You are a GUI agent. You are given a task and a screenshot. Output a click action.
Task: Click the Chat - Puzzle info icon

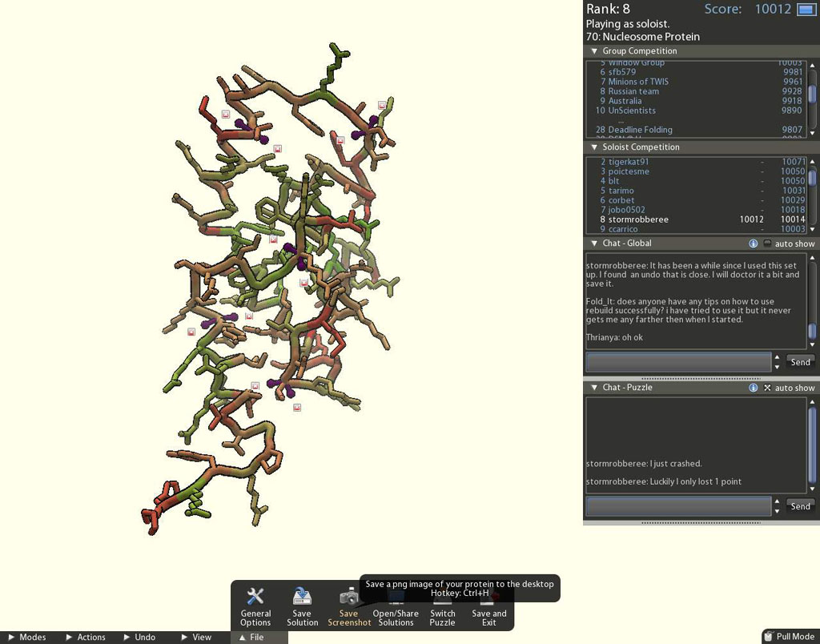pyautogui.click(x=753, y=388)
